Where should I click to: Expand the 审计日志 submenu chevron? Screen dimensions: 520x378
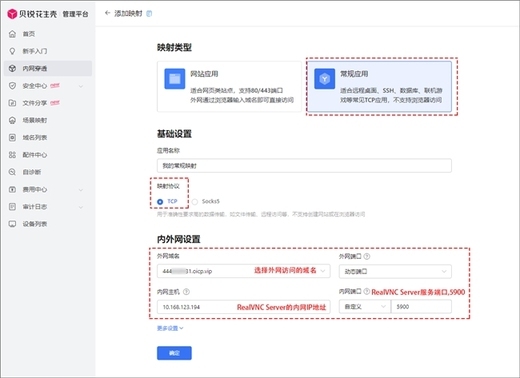(81, 207)
